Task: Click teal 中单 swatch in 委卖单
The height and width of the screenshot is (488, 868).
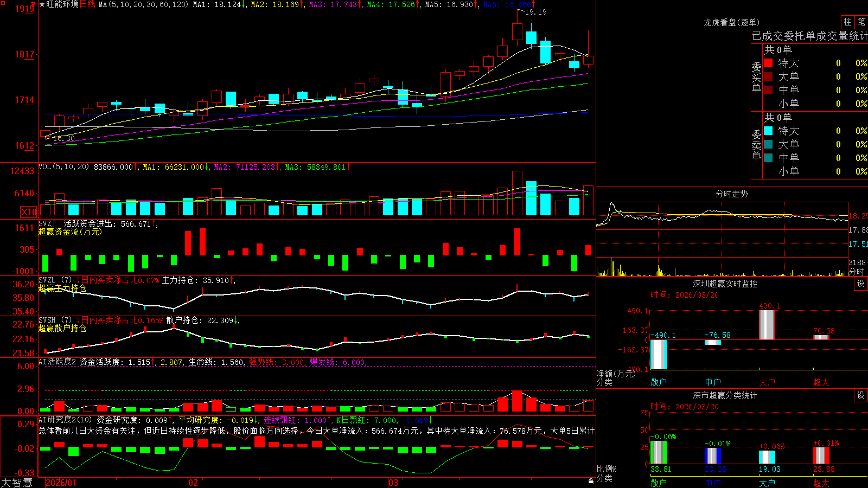Action: 768,157
